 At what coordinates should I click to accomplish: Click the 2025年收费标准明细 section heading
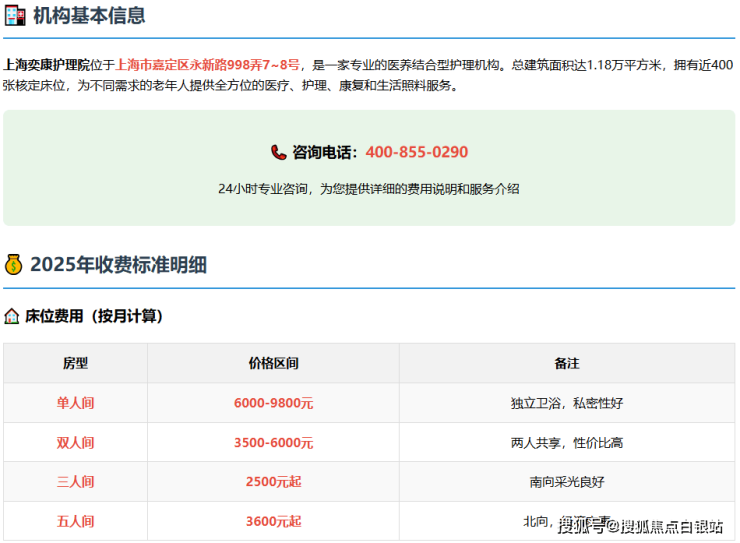pos(118,265)
